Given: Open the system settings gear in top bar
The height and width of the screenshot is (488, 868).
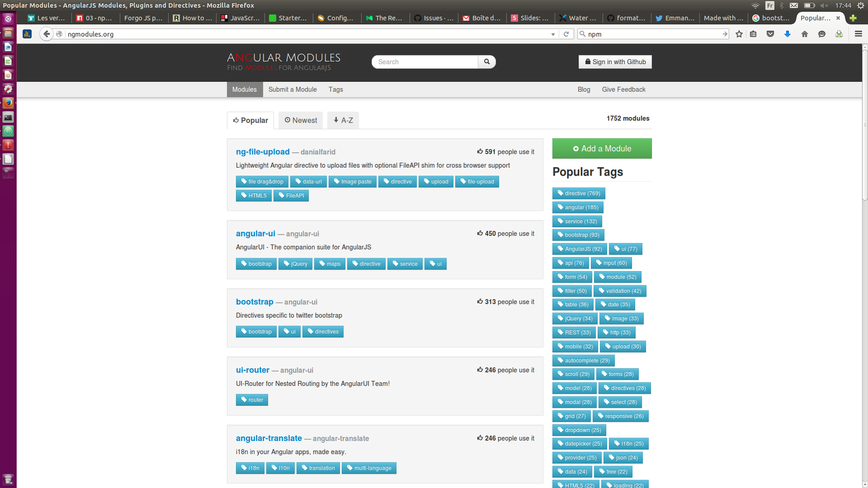Looking at the screenshot, I should [x=860, y=5].
